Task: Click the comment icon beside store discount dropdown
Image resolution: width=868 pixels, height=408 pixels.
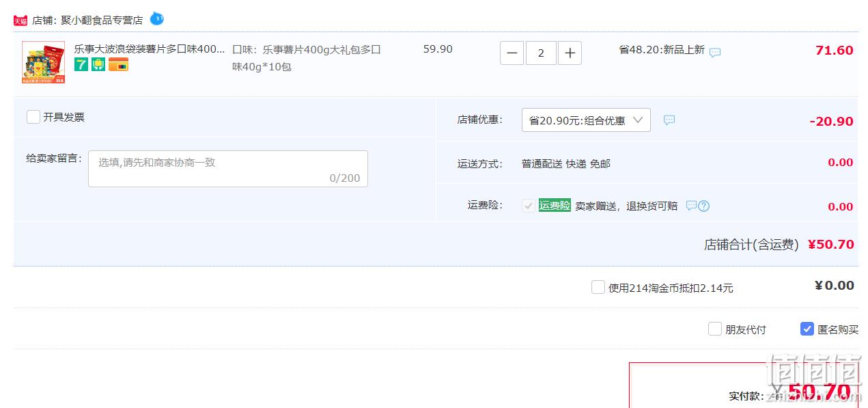Action: 669,120
